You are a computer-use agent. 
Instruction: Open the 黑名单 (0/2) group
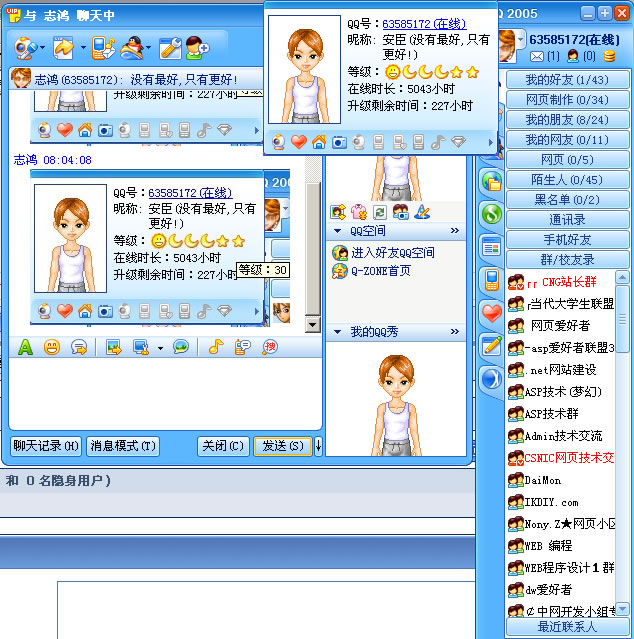566,200
